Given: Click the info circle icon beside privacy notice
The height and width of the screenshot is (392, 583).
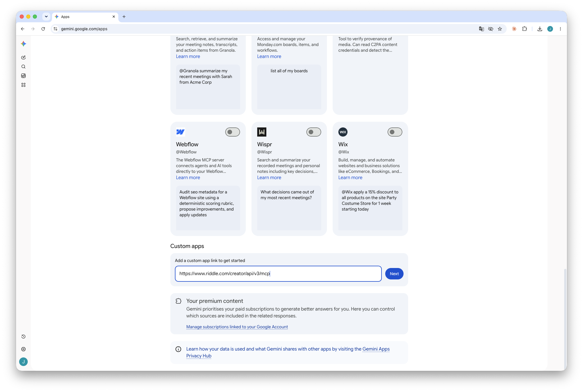Looking at the screenshot, I should (x=178, y=349).
